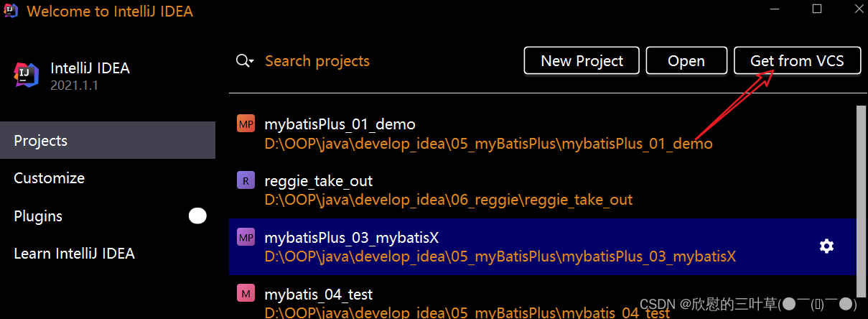Click the M icon of mybatis_04_test
The width and height of the screenshot is (868, 319).
coord(246,293)
